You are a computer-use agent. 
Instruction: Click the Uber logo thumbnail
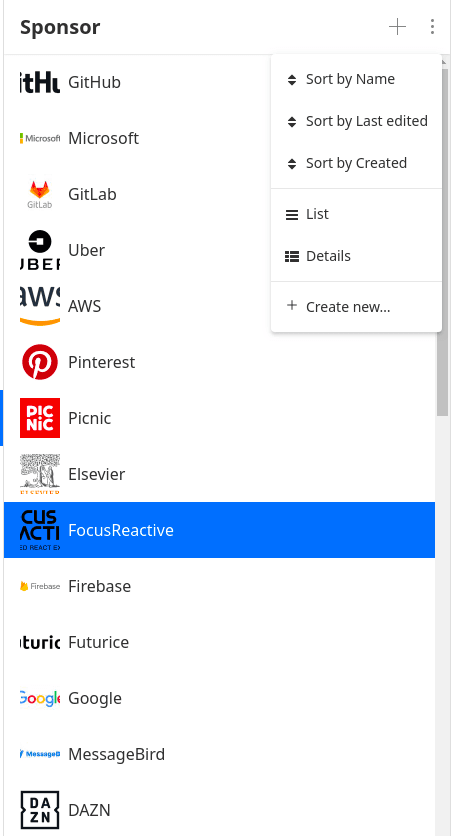40,250
